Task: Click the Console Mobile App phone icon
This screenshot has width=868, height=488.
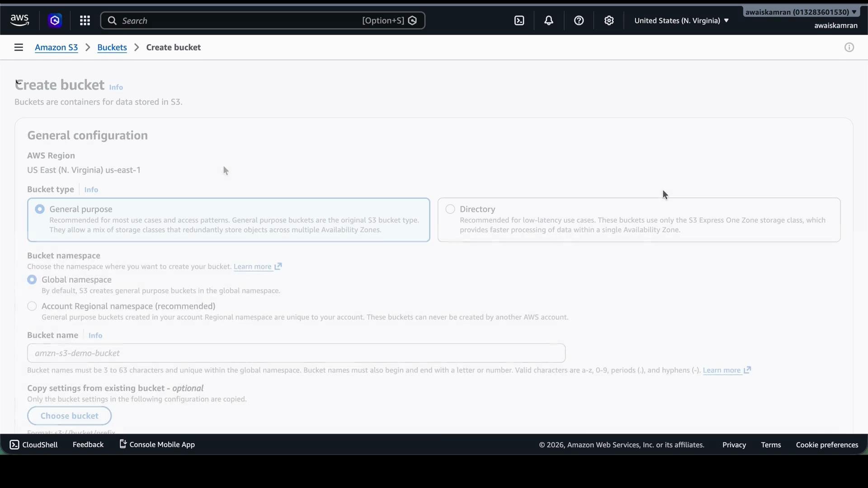Action: pos(123,444)
